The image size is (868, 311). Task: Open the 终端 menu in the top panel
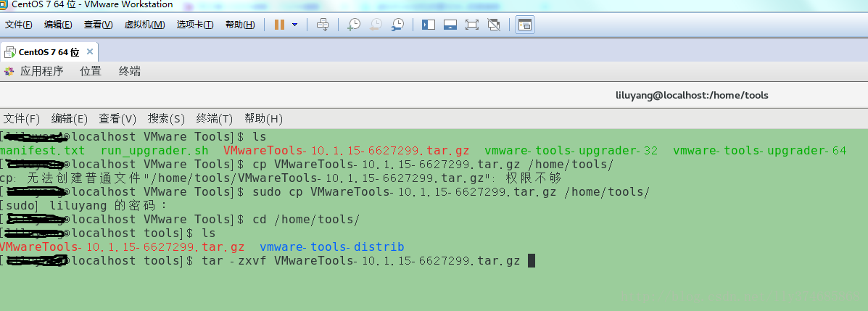pyautogui.click(x=130, y=71)
